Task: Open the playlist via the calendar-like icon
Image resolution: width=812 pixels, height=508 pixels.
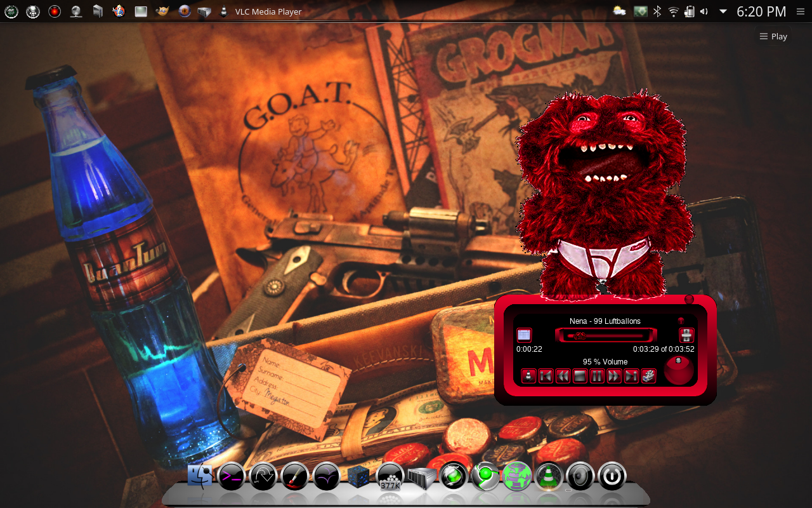Action: click(524, 335)
